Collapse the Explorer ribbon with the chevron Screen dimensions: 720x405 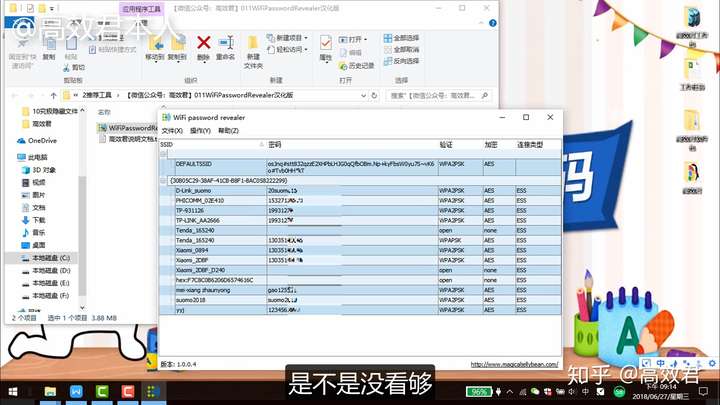(481, 23)
